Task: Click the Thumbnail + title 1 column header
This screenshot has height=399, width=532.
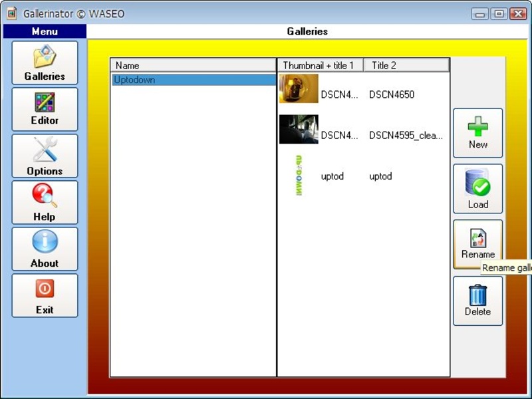Action: (321, 65)
